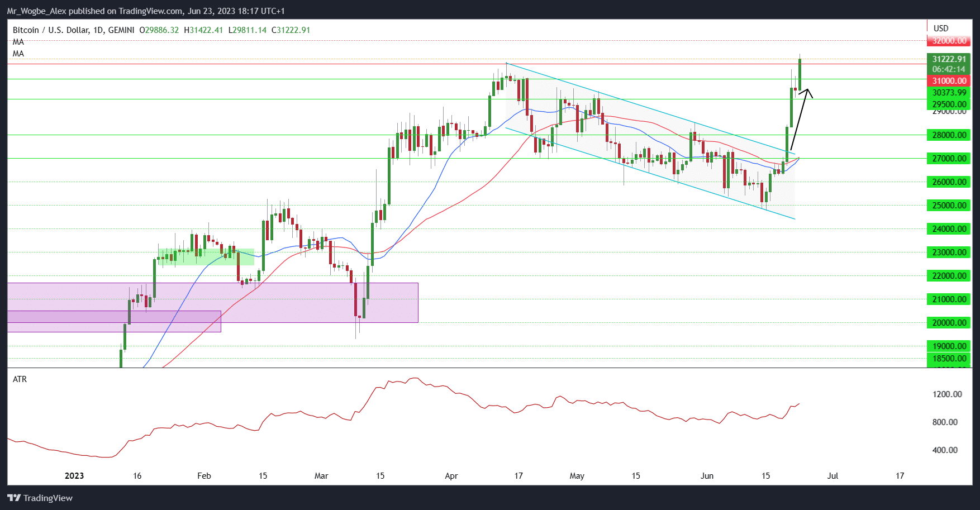The image size is (980, 510).
Task: Click the close price value C31222.91
Action: pos(291,30)
